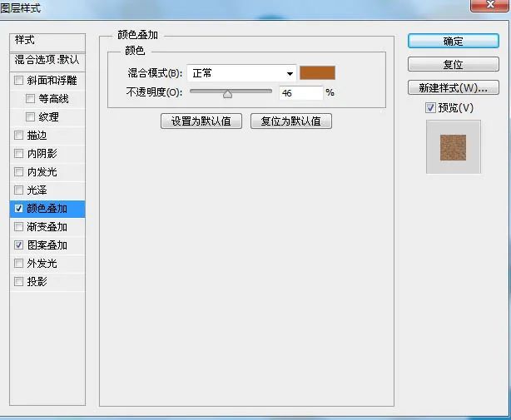Image resolution: width=511 pixels, height=420 pixels.
Task: Enable the 渐变叠加 checkbox
Action: click(18, 226)
